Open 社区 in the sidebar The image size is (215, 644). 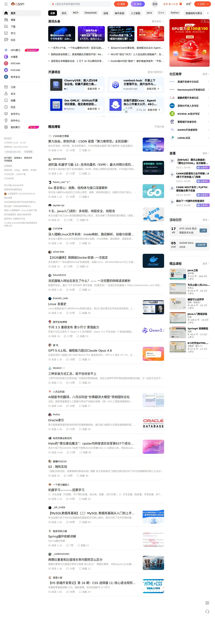tap(22, 40)
